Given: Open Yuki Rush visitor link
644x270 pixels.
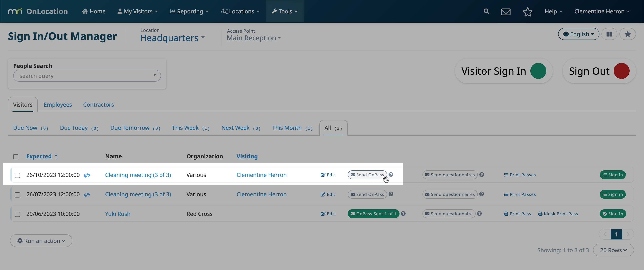Looking at the screenshot, I should 117,214.
